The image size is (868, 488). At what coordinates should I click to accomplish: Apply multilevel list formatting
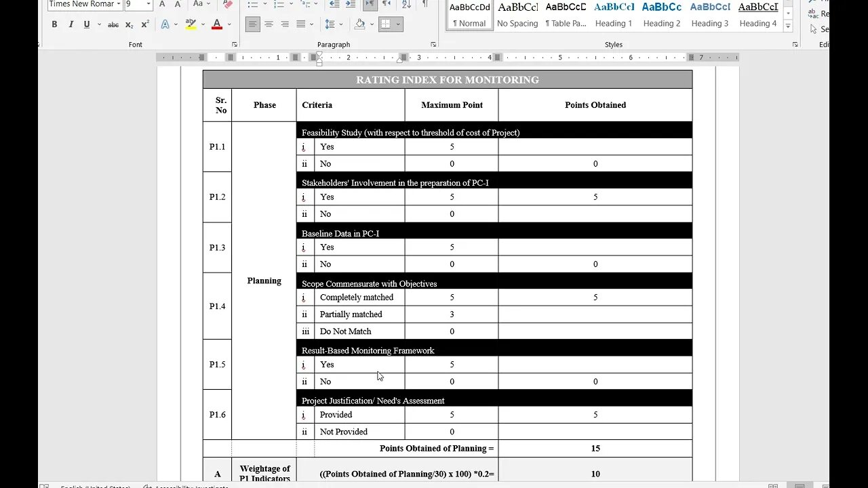pos(304,4)
